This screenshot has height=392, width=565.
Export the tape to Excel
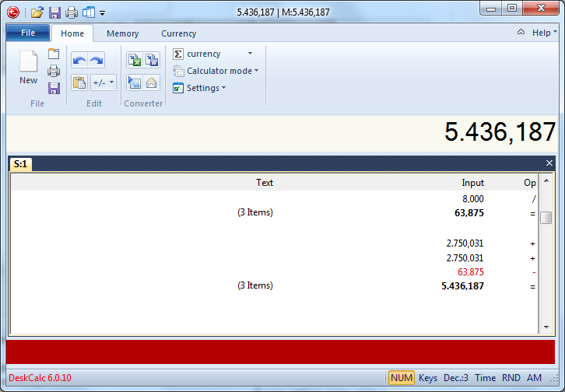click(135, 60)
